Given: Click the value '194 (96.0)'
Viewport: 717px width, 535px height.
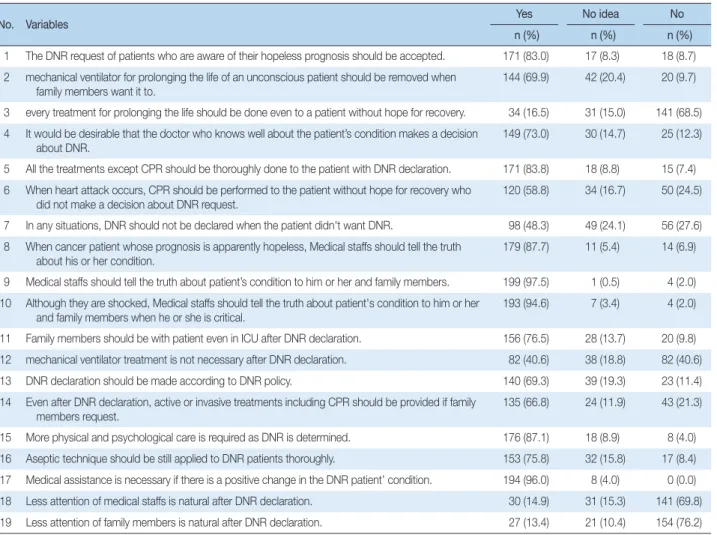Looking at the screenshot, I should point(526,480).
